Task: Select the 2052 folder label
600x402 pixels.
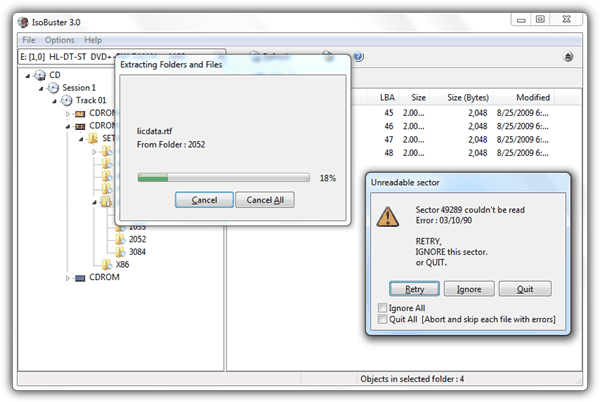Action: (137, 239)
